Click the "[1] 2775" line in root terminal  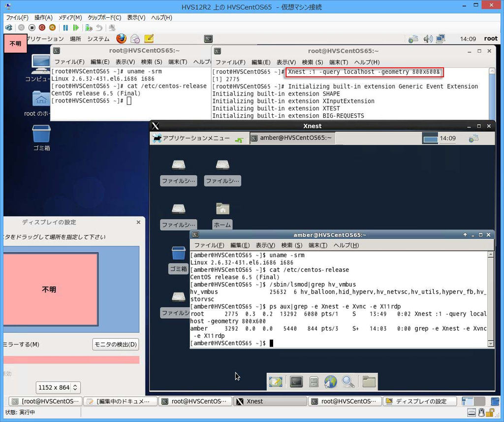[x=226, y=79]
